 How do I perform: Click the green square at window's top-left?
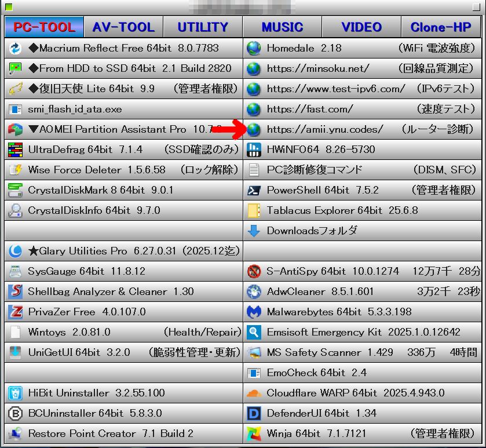(9, 7)
